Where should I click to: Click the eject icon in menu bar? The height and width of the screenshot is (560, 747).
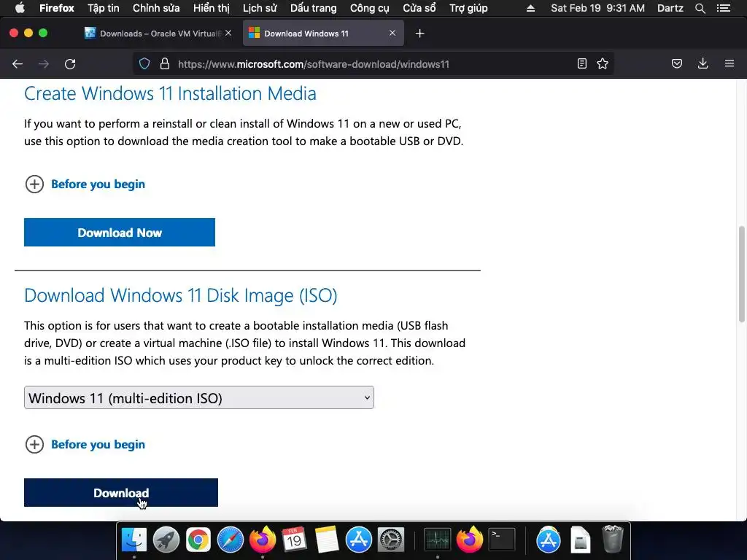[530, 8]
